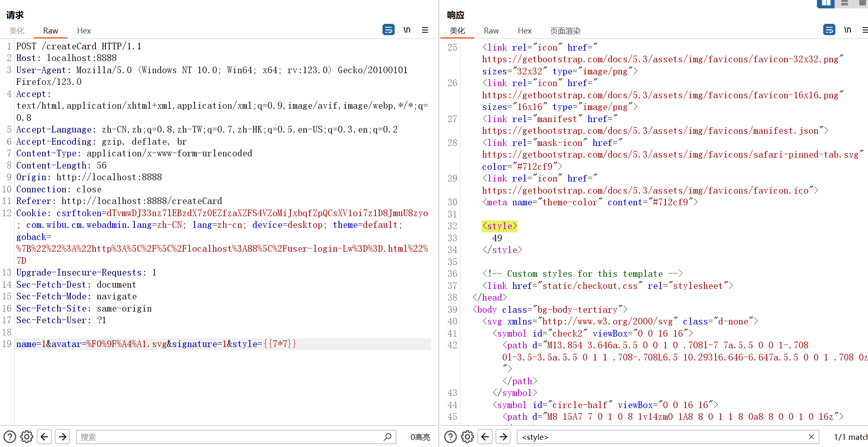The image size is (868, 447).
Task: Select the response 美化 tab
Action: click(457, 31)
